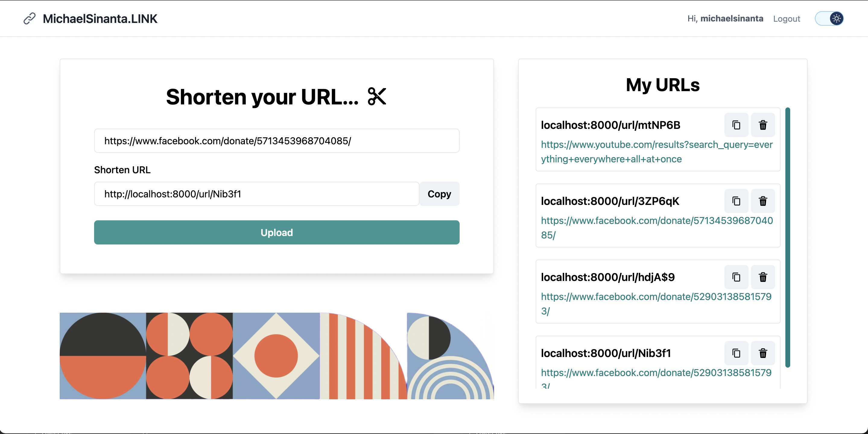Toggle the light/dark theme switch
The width and height of the screenshot is (868, 434).
[829, 18]
